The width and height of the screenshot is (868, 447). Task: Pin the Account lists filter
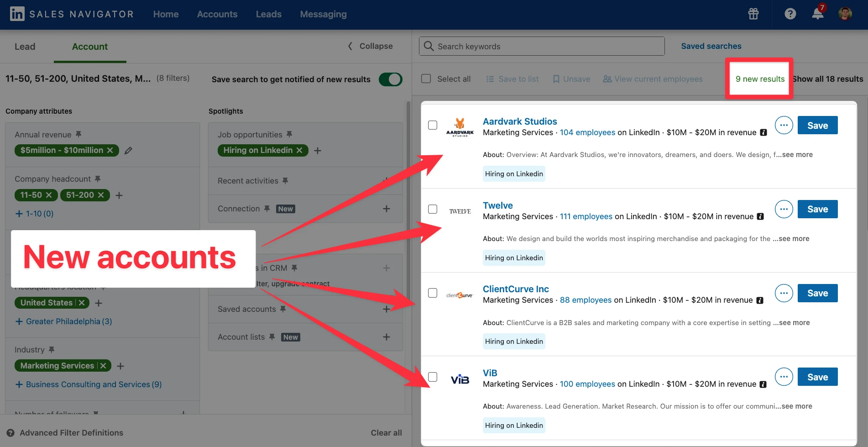[272, 337]
